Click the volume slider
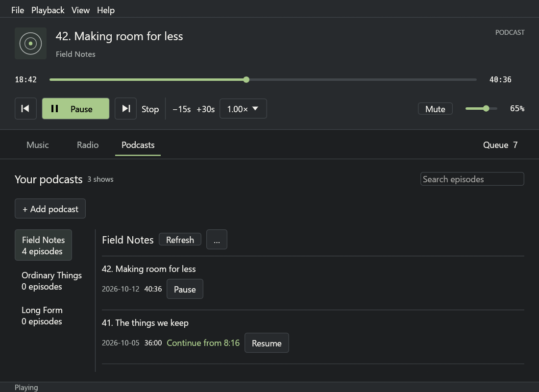 [x=481, y=109]
